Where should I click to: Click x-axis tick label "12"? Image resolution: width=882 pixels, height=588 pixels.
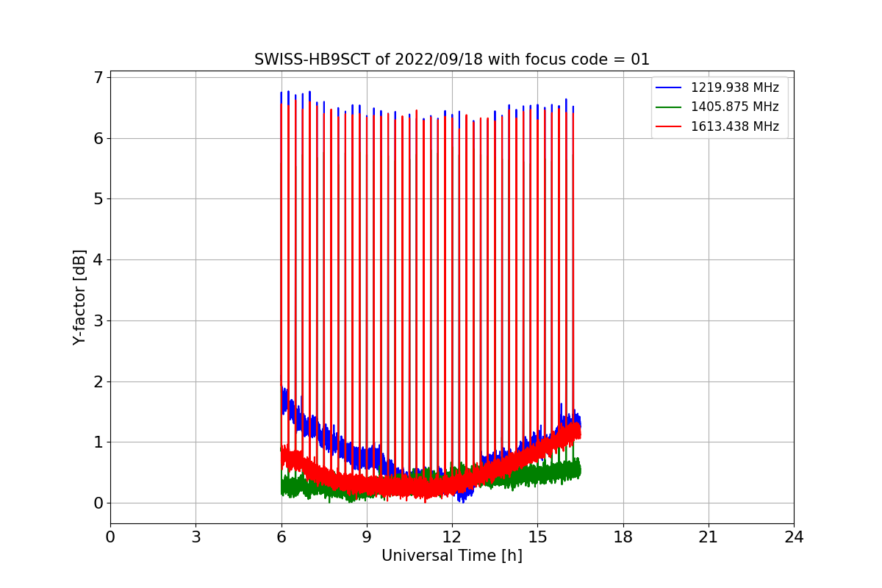pos(452,537)
